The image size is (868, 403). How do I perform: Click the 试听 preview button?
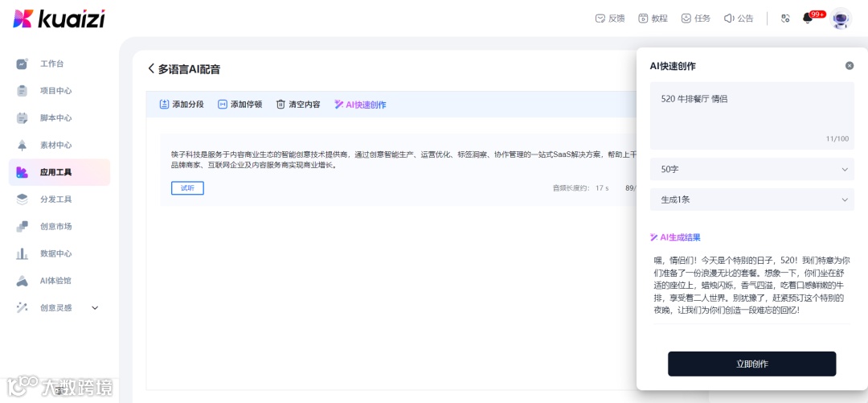coord(187,188)
